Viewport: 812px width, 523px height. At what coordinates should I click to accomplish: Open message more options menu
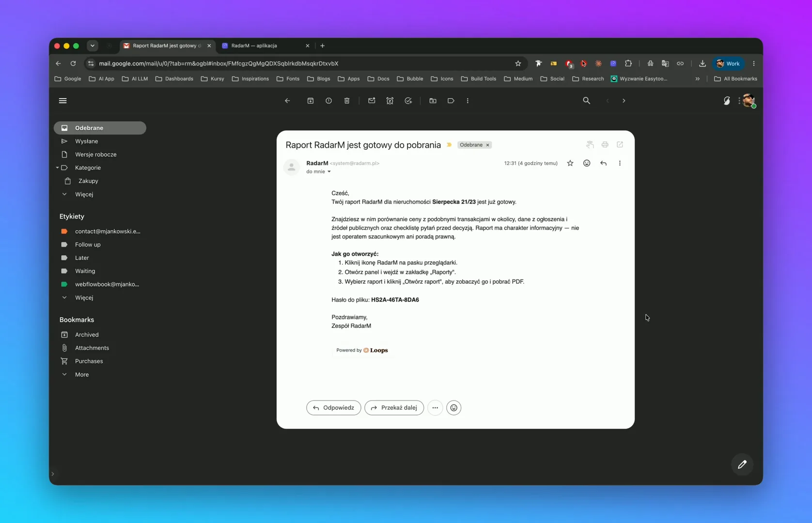tap(620, 163)
